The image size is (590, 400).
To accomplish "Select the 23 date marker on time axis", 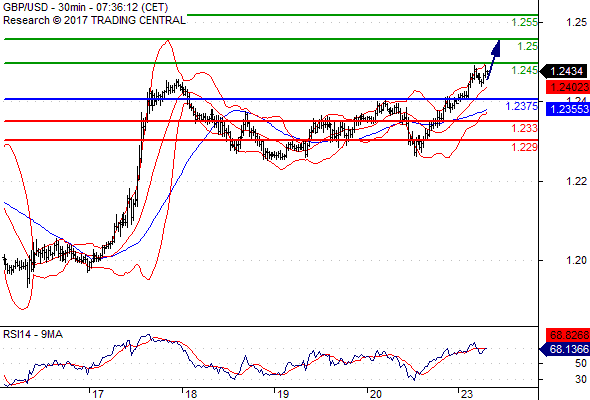I will [467, 394].
